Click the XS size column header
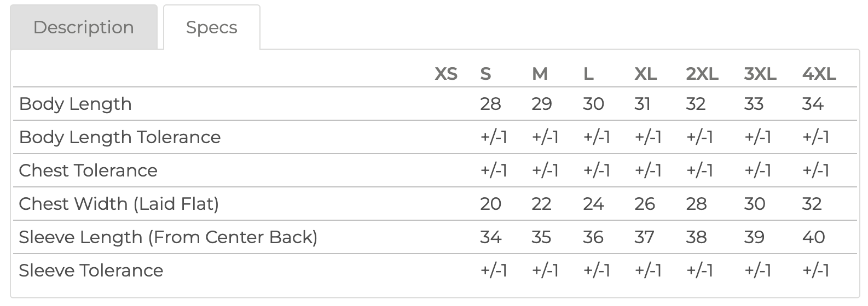 (x=445, y=74)
